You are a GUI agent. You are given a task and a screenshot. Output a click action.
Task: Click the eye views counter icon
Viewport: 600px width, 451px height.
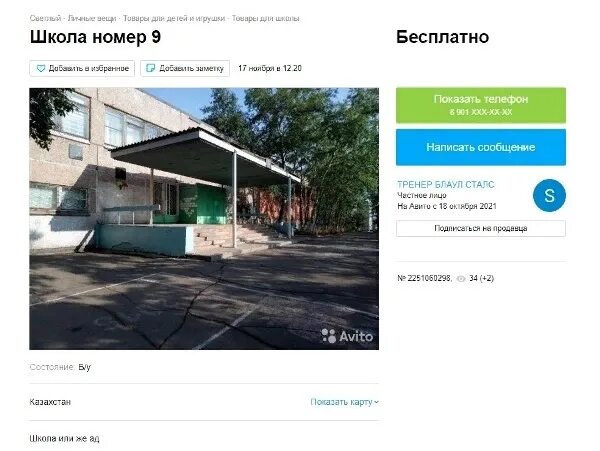[x=461, y=278]
